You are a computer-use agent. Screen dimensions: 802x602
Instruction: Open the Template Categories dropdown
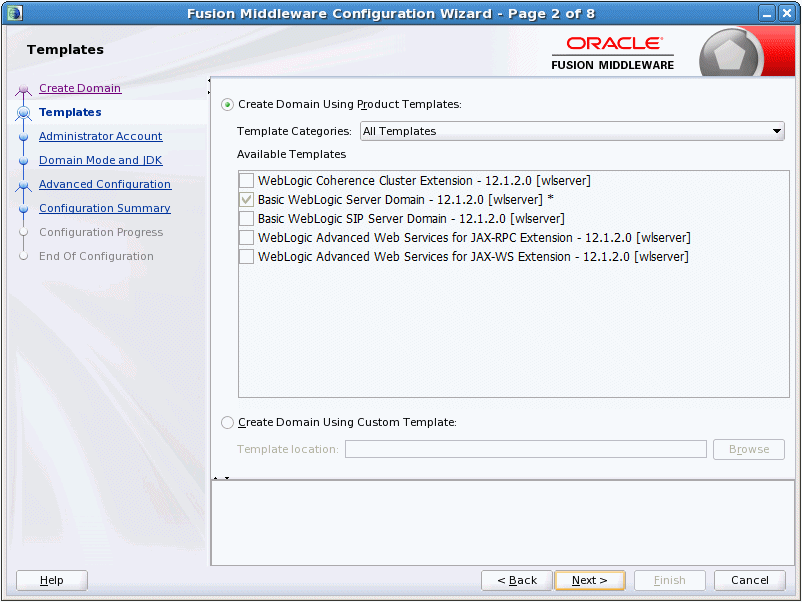click(x=572, y=131)
